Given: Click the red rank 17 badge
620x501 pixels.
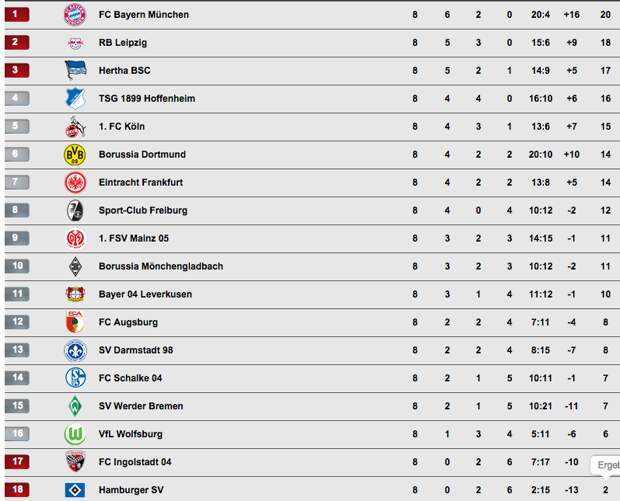Looking at the screenshot, I should tap(17, 461).
